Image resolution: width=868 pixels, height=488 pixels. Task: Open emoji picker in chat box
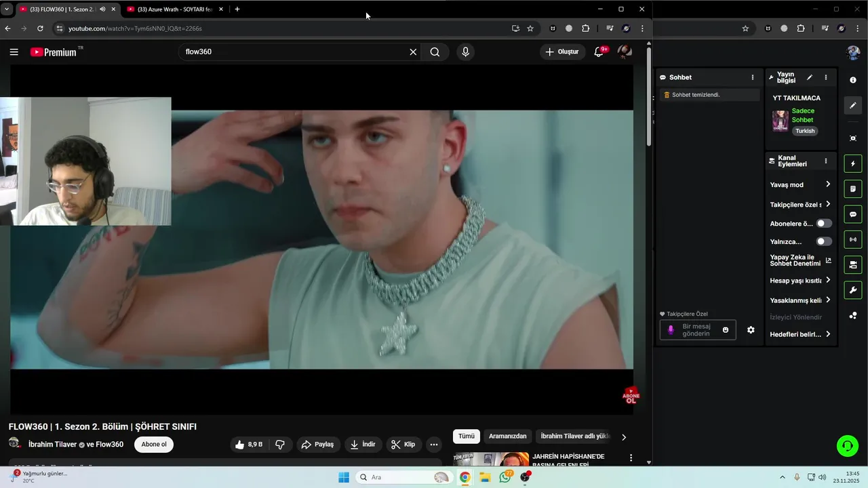(726, 330)
